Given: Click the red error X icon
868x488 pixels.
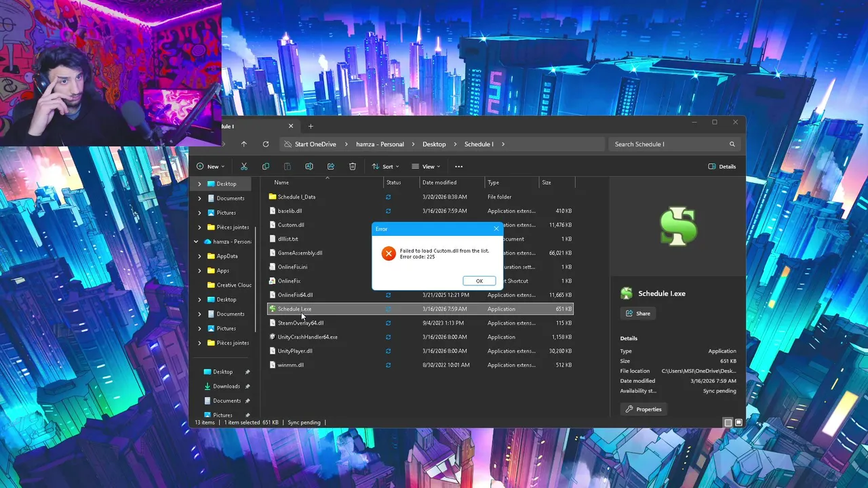Looking at the screenshot, I should click(389, 253).
